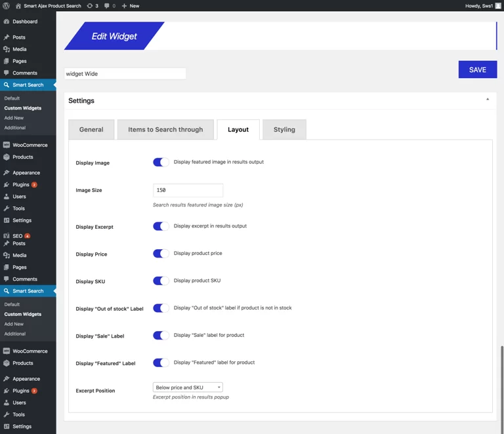This screenshot has height=434, width=504.
Task: Click the Appearance brush icon in the upper sidebar menu
Action: coord(7,172)
